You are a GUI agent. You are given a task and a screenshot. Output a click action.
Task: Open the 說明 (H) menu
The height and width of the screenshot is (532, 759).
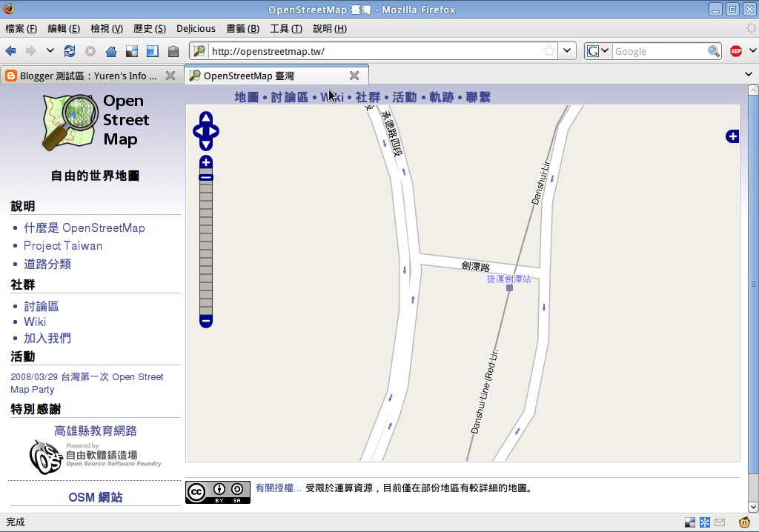[x=330, y=29]
